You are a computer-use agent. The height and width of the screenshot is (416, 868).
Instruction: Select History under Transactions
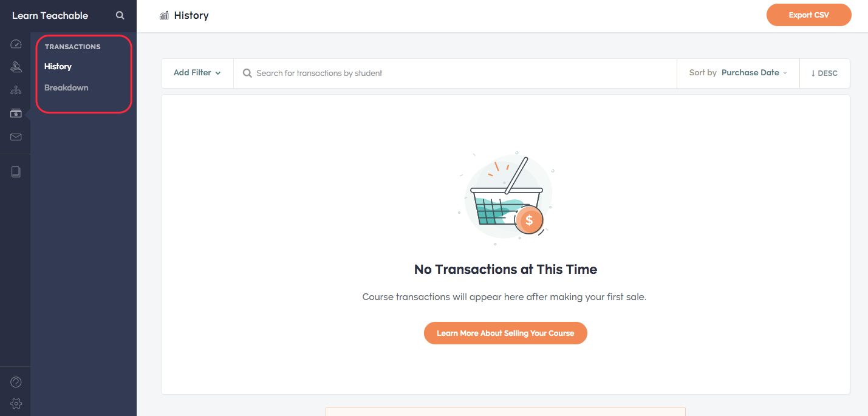[x=58, y=66]
